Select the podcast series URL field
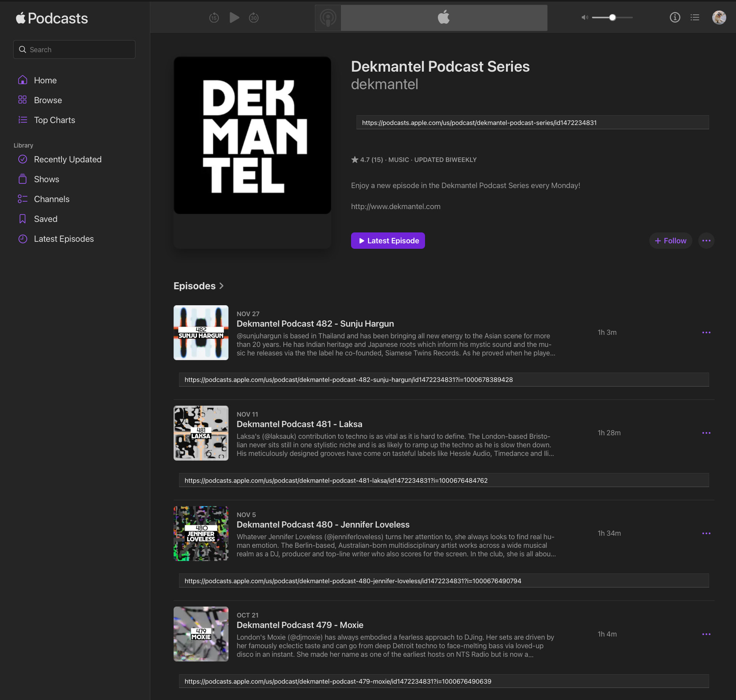736x700 pixels. tap(532, 122)
